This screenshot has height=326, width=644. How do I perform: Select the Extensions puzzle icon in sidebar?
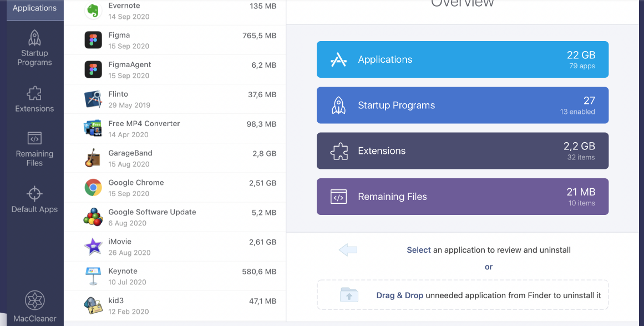point(34,93)
